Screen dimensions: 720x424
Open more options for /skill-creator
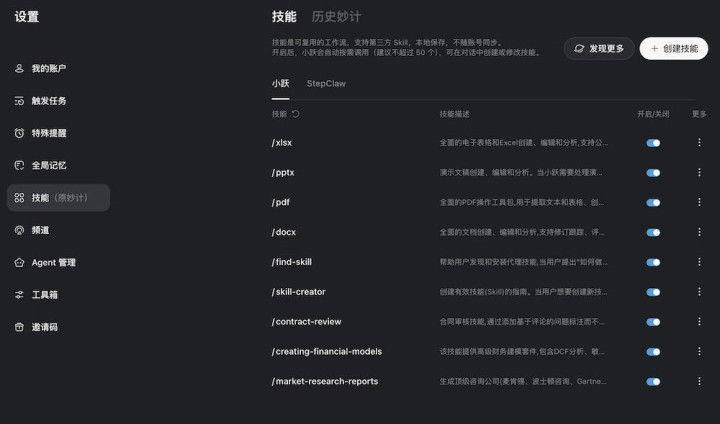coord(699,292)
